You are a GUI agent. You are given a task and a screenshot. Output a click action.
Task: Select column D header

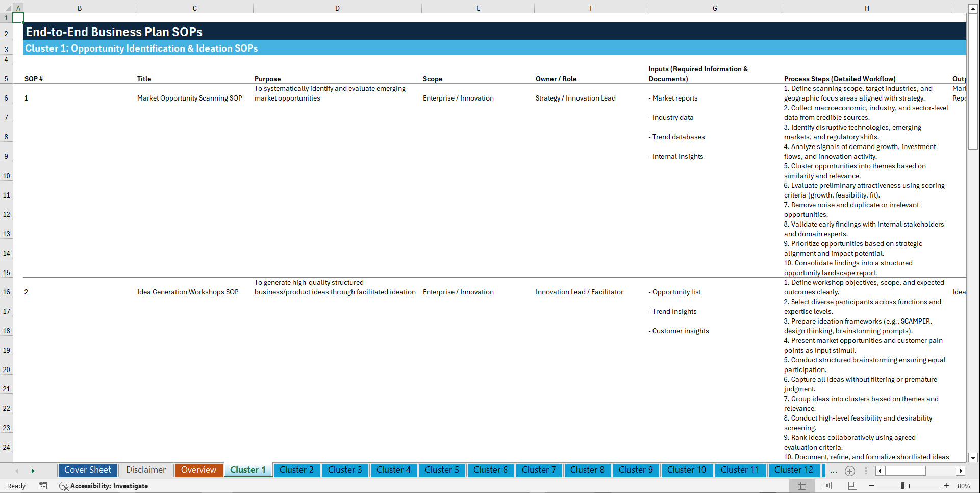pos(337,8)
